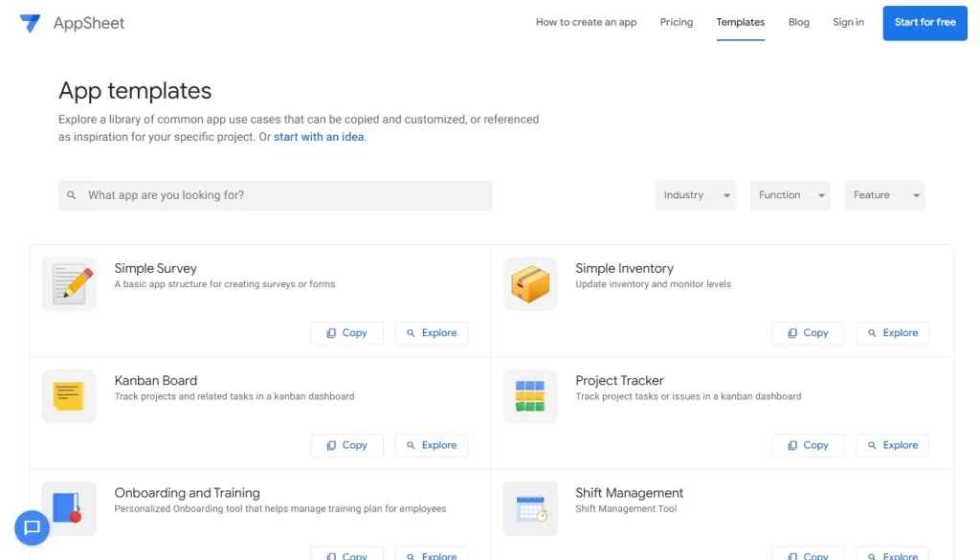
Task: Open the chat support bubble icon
Action: click(32, 527)
